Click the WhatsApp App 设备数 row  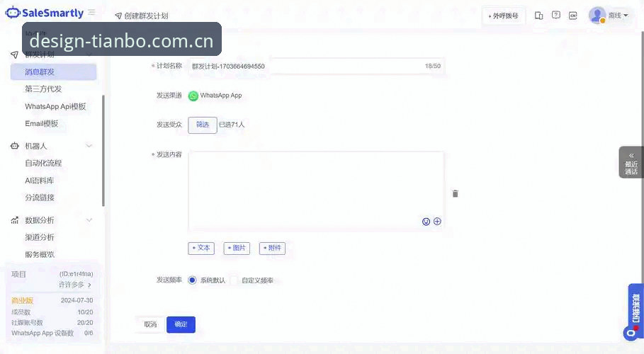(x=52, y=333)
